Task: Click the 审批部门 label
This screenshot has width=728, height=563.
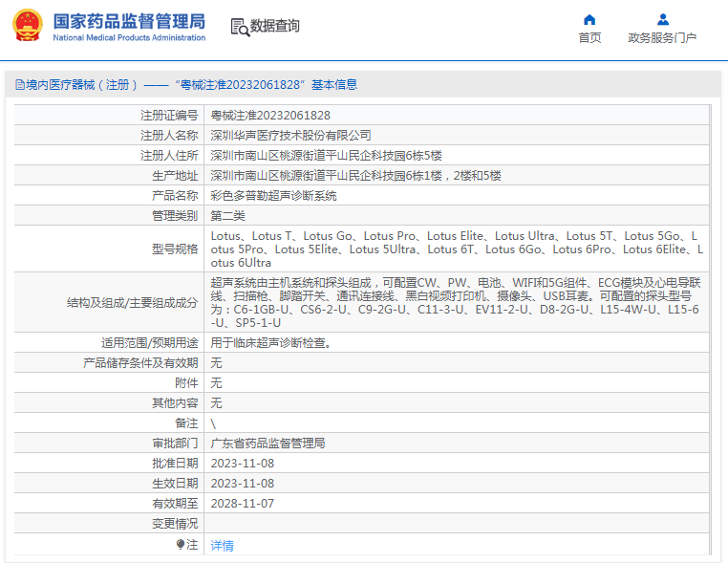Action: (175, 444)
